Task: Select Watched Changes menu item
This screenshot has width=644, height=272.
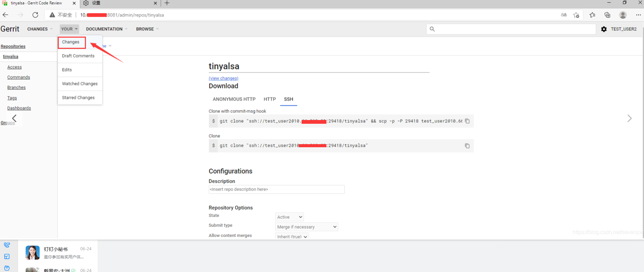Action: (80, 84)
